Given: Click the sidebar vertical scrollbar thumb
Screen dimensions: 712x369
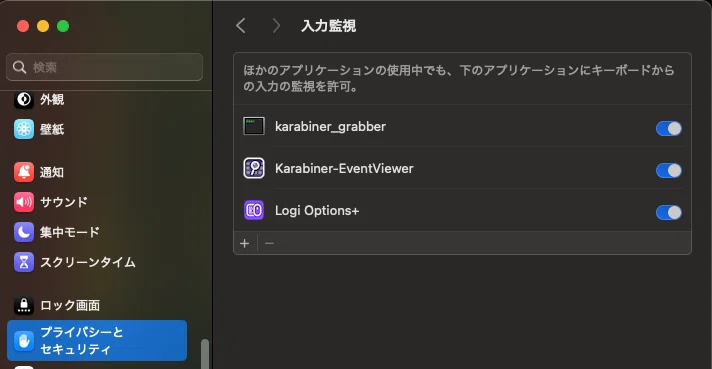Looking at the screenshot, I should pyautogui.click(x=205, y=354).
